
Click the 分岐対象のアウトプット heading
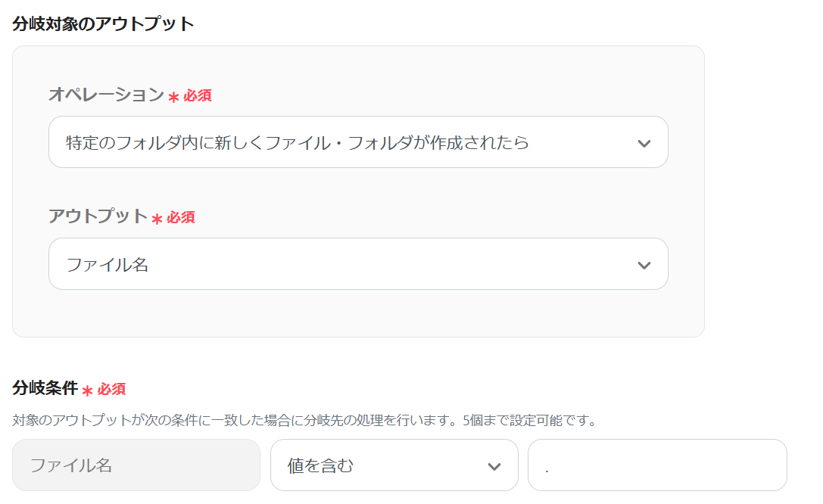[103, 24]
